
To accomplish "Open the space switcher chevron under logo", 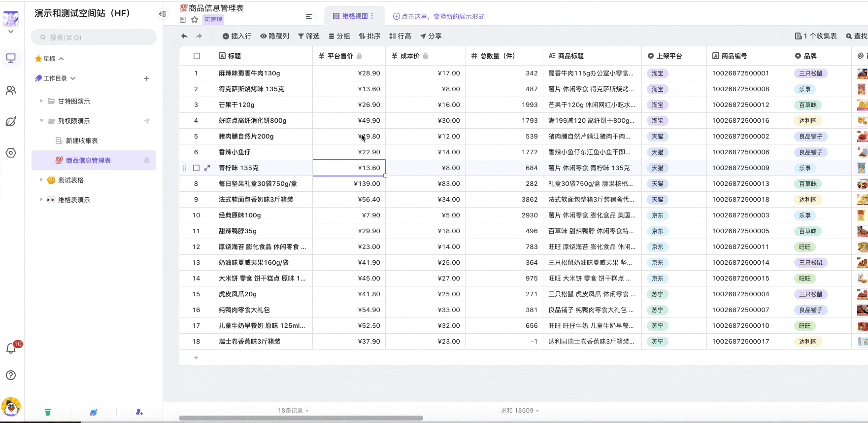I will 11,32.
